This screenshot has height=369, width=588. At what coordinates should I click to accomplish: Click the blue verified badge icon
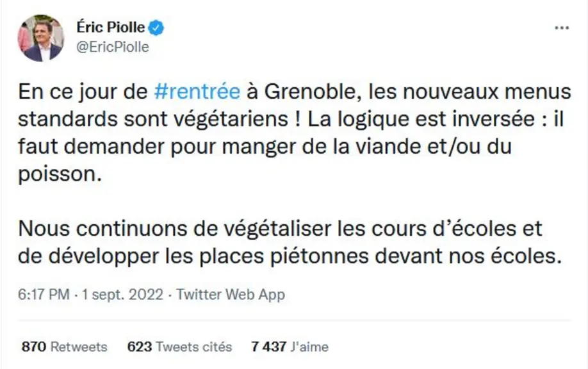point(156,28)
